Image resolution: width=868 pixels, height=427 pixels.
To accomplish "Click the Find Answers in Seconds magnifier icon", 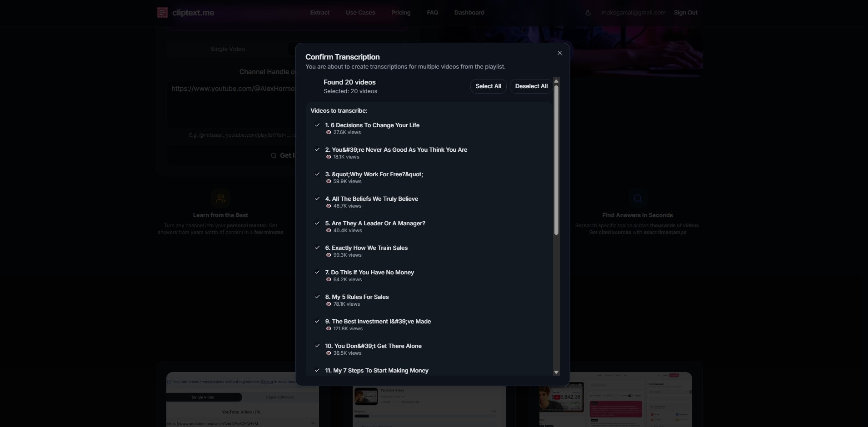I will (x=638, y=199).
